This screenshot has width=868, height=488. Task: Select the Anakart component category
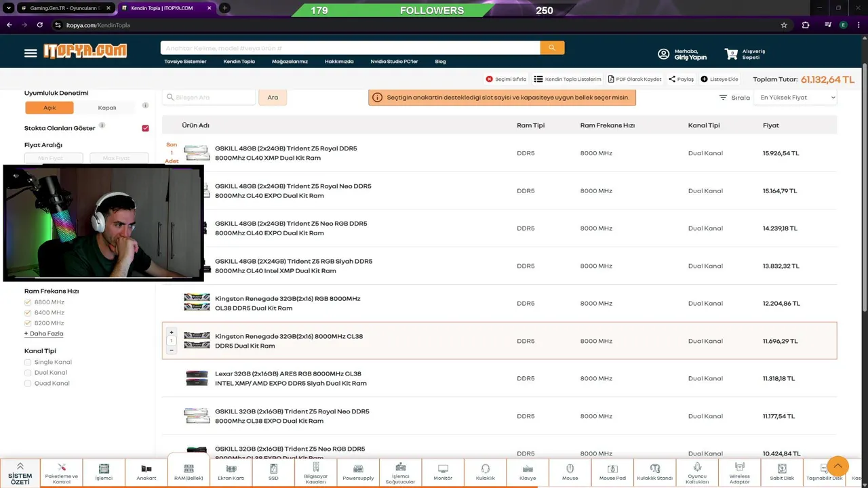point(146,472)
